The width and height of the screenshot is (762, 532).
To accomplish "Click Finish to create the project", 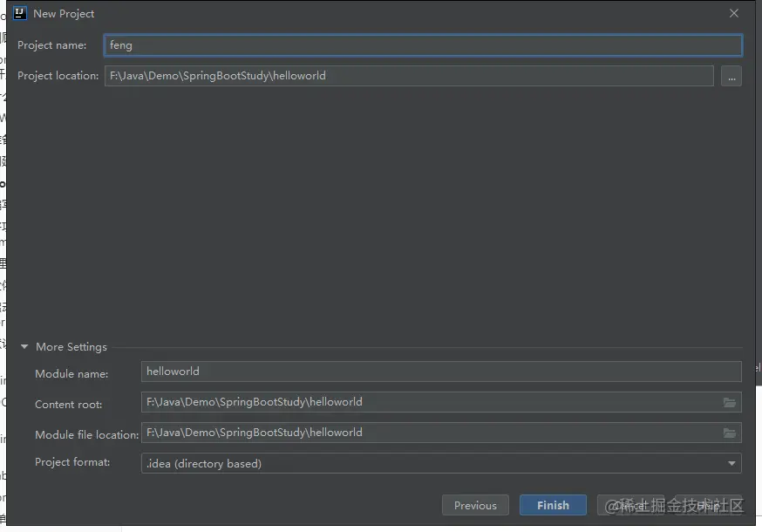I will 553,505.
